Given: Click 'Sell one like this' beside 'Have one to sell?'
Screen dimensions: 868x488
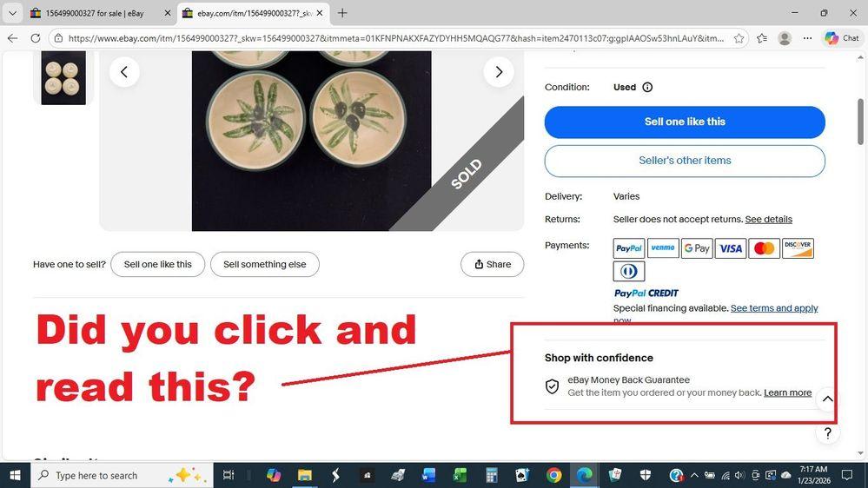Looking at the screenshot, I should 158,265.
